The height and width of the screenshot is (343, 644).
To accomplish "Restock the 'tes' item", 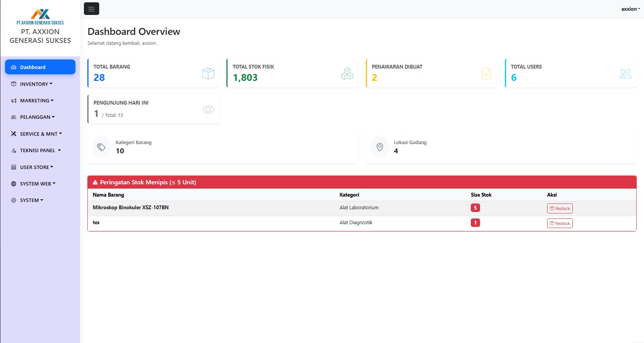I will point(560,223).
